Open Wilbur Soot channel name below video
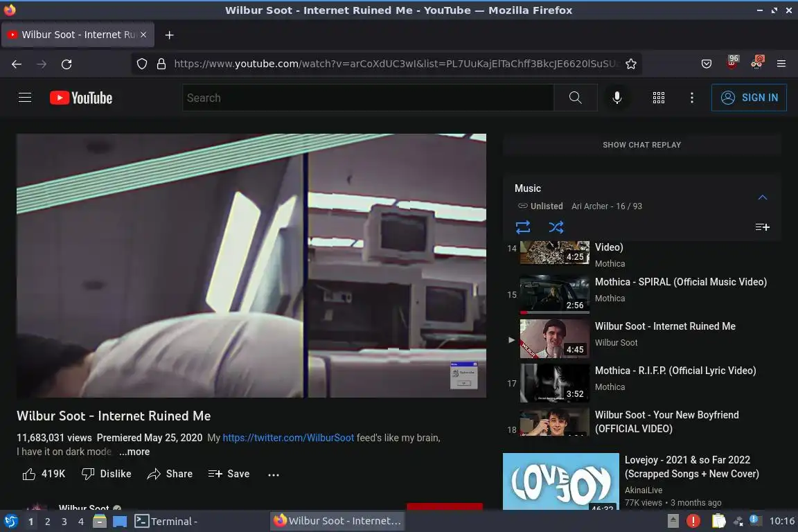This screenshot has width=798, height=532. 84,508
